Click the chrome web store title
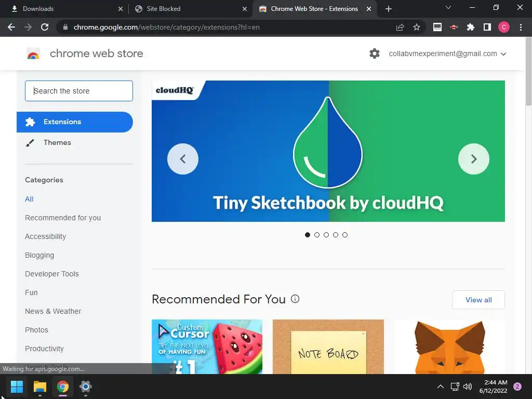This screenshot has height=399, width=532. [x=96, y=54]
